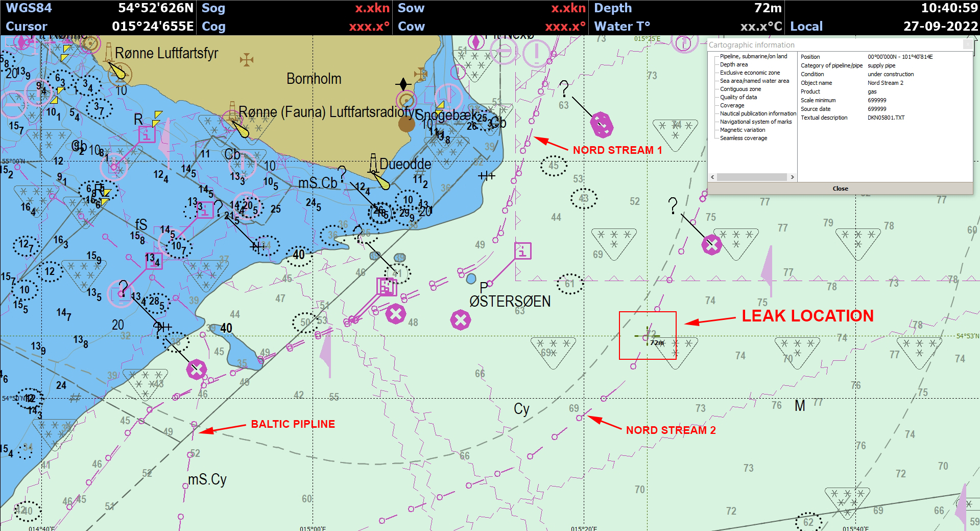Select the Depth area tree item
Viewport: 980px width, 531px height.
tap(733, 64)
